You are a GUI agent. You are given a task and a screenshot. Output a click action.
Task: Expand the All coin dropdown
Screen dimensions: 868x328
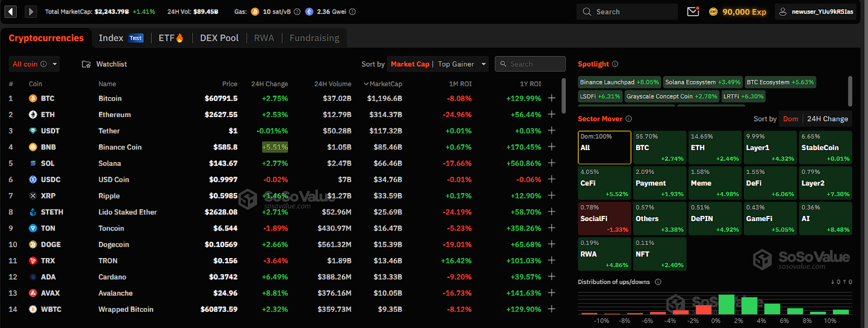point(55,64)
